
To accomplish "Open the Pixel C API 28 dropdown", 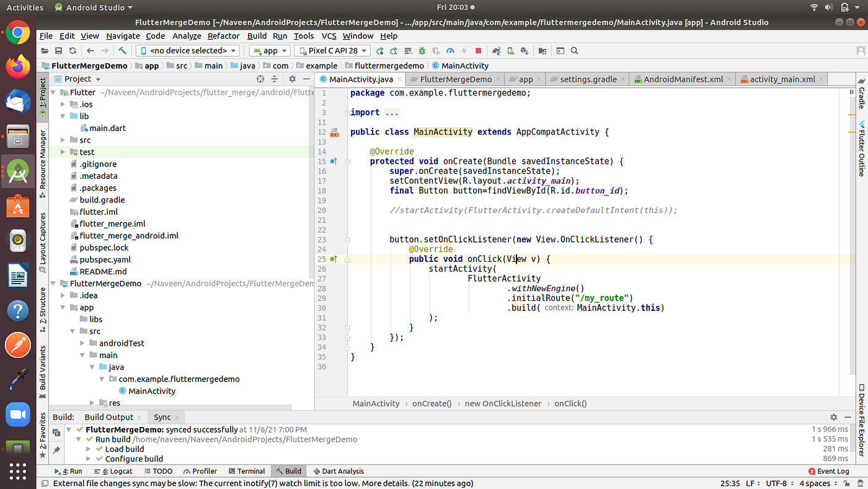I will pyautogui.click(x=332, y=51).
